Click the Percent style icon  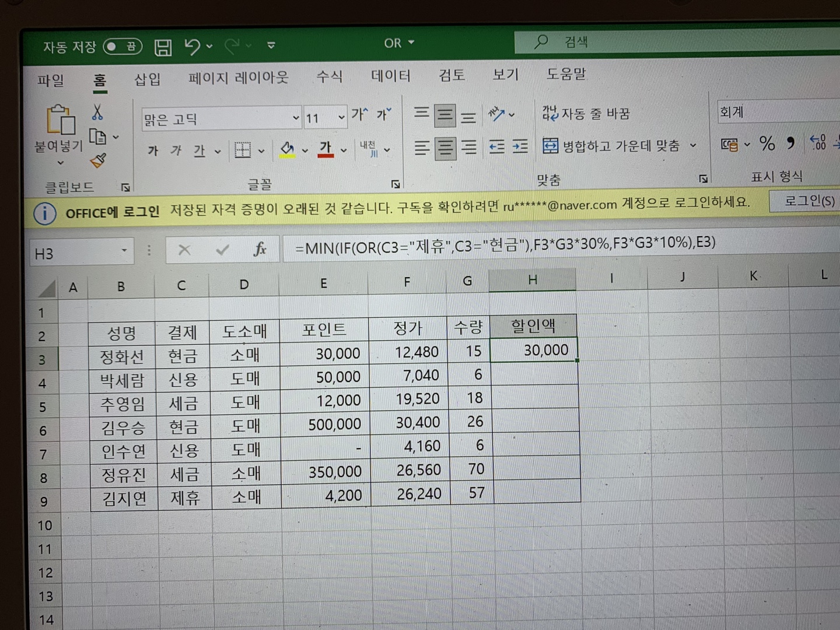pos(766,143)
